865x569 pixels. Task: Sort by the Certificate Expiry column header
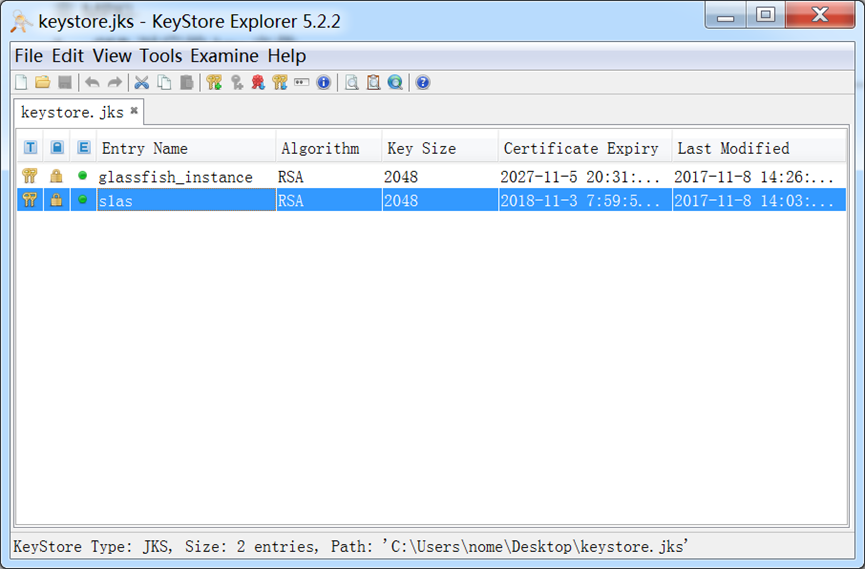pyautogui.click(x=585, y=148)
